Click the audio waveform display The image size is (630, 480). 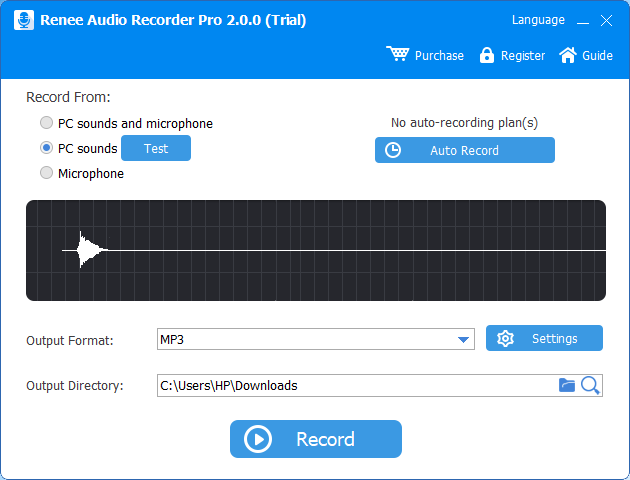tap(316, 250)
